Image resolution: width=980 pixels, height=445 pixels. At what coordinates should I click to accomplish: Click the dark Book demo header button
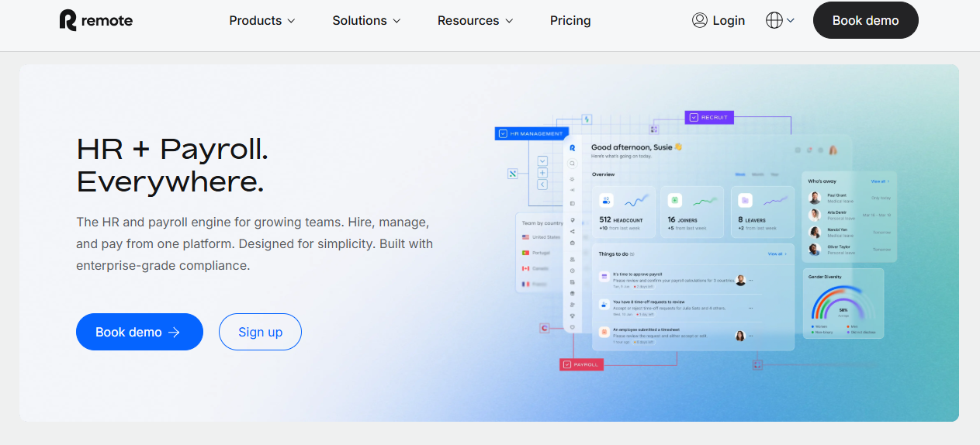coord(866,20)
